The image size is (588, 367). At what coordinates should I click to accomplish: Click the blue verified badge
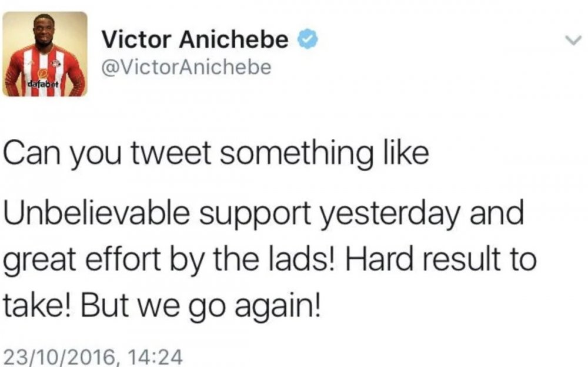point(309,40)
